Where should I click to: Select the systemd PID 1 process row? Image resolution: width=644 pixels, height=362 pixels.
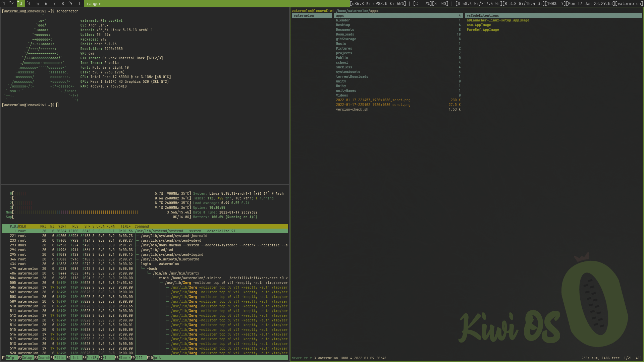145,231
